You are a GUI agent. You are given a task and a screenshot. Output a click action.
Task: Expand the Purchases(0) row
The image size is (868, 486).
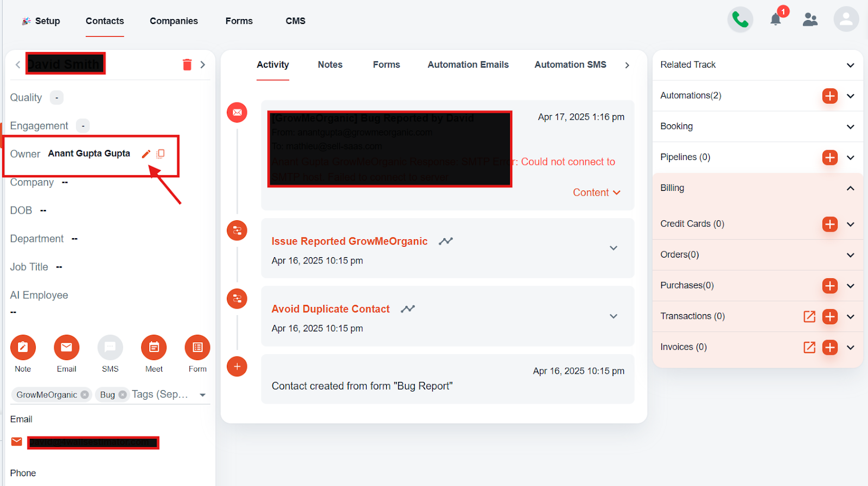[x=851, y=286]
